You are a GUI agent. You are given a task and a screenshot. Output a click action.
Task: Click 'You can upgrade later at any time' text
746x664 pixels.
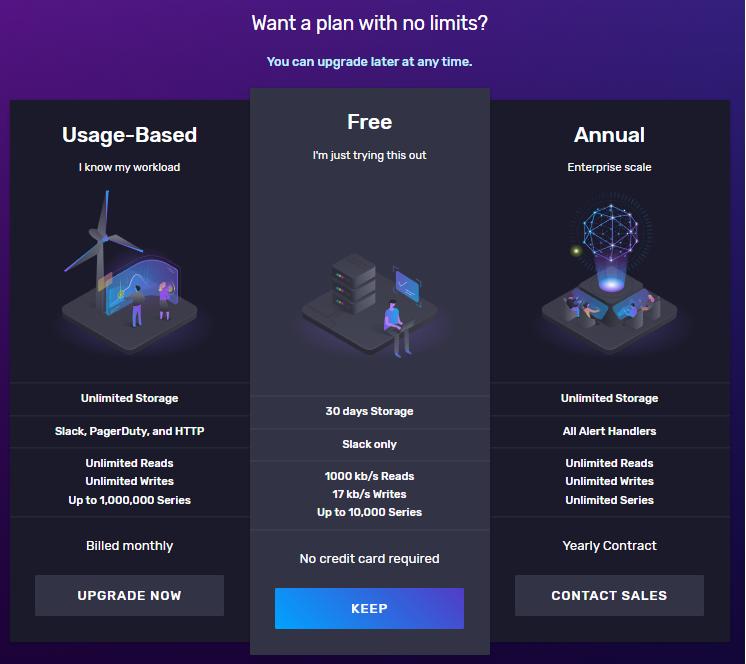[x=369, y=62]
